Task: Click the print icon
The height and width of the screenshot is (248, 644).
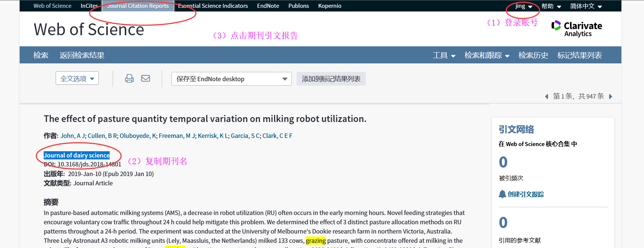Action: click(129, 78)
